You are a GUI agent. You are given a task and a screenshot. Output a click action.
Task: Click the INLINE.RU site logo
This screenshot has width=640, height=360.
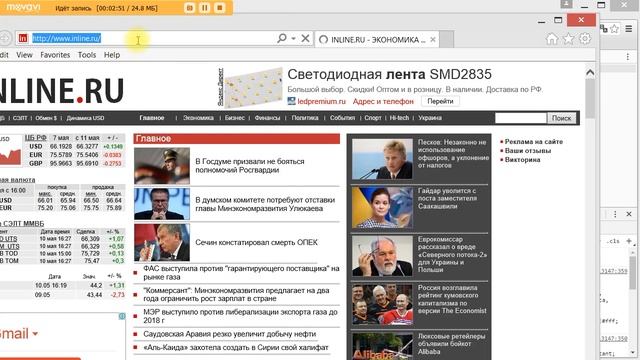coord(61,91)
